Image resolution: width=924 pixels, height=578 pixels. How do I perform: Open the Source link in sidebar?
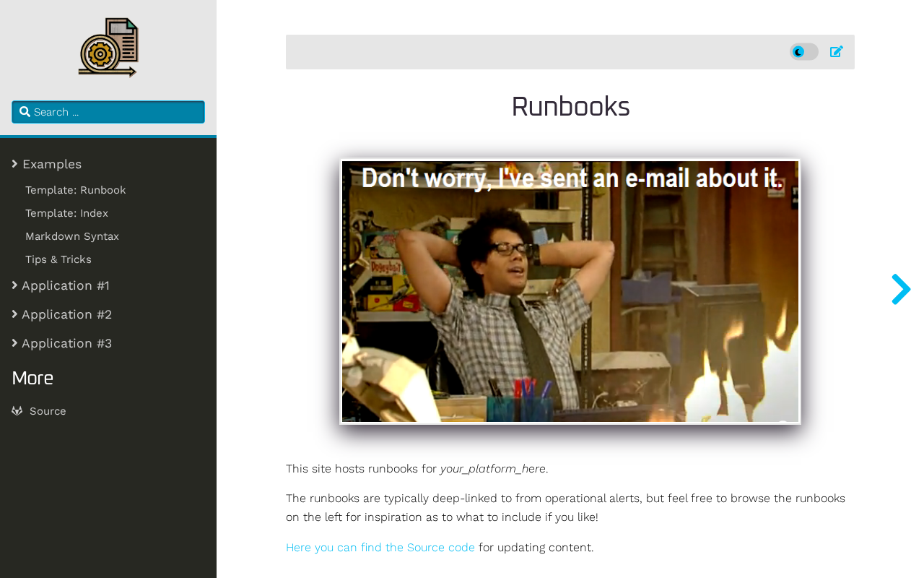(48, 411)
